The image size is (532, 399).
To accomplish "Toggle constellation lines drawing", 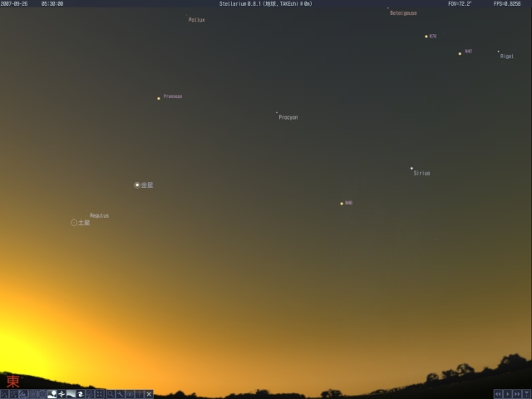I will pyautogui.click(x=4, y=394).
